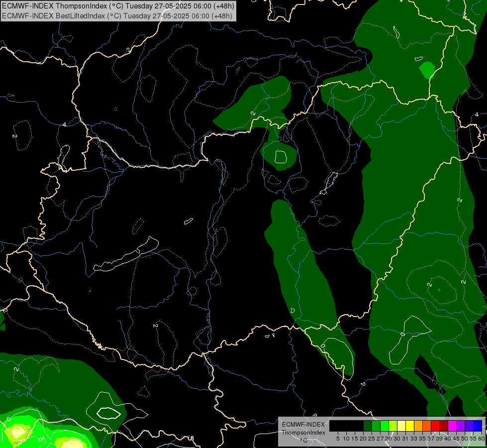This screenshot has width=487, height=448.
Task: Click the legend scale value 55
Action: pyautogui.click(x=473, y=439)
